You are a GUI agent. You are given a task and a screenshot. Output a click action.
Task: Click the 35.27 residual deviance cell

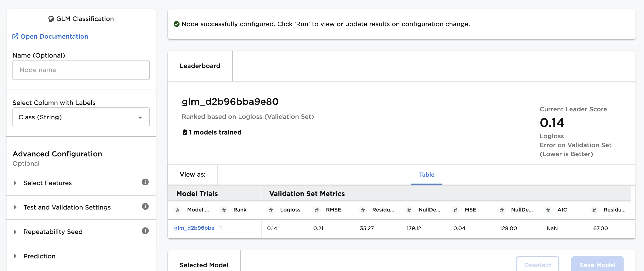click(367, 228)
